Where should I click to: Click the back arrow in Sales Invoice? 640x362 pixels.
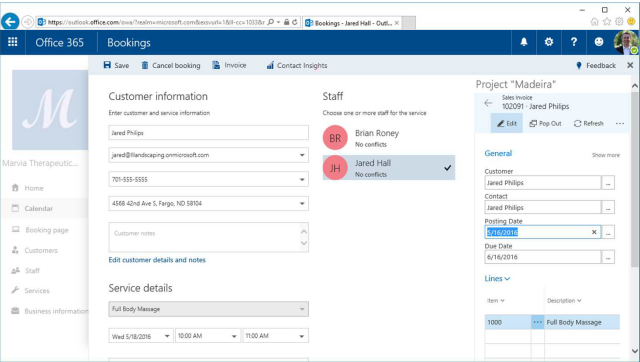coord(488,103)
